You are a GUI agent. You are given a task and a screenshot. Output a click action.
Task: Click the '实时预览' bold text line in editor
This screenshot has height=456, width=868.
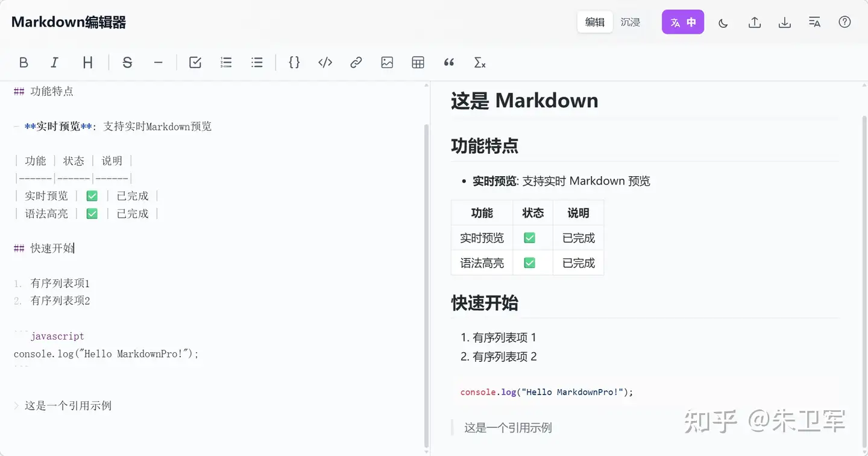click(112, 127)
